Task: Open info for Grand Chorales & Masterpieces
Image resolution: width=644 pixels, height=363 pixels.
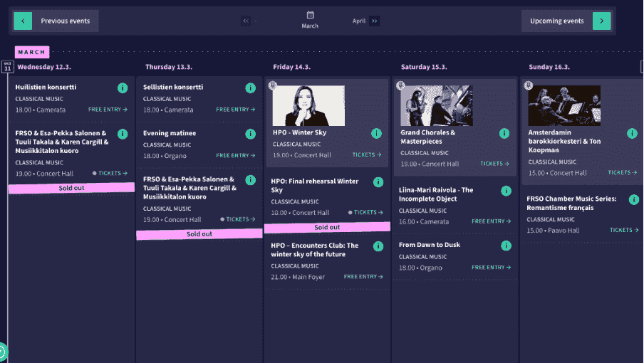Action: (504, 133)
